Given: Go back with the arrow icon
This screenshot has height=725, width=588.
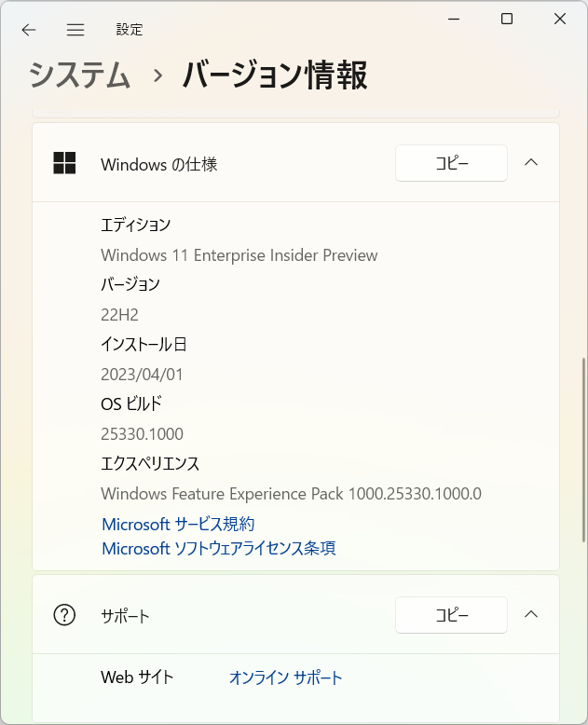Looking at the screenshot, I should coord(29,30).
